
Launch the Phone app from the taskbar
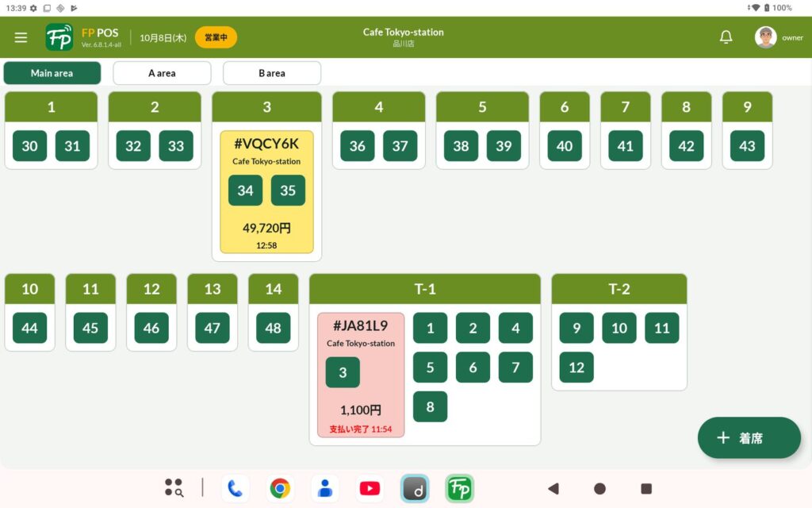click(x=235, y=488)
